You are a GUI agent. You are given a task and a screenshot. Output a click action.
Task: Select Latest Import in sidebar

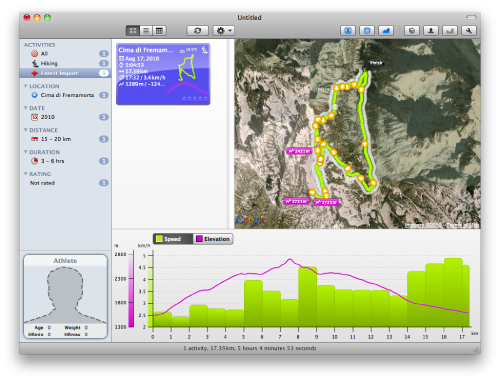point(65,73)
